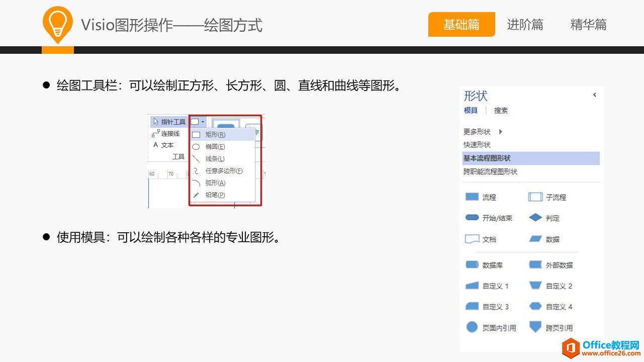
Task: Pick the 自定义 4 shape
Action: [550, 307]
